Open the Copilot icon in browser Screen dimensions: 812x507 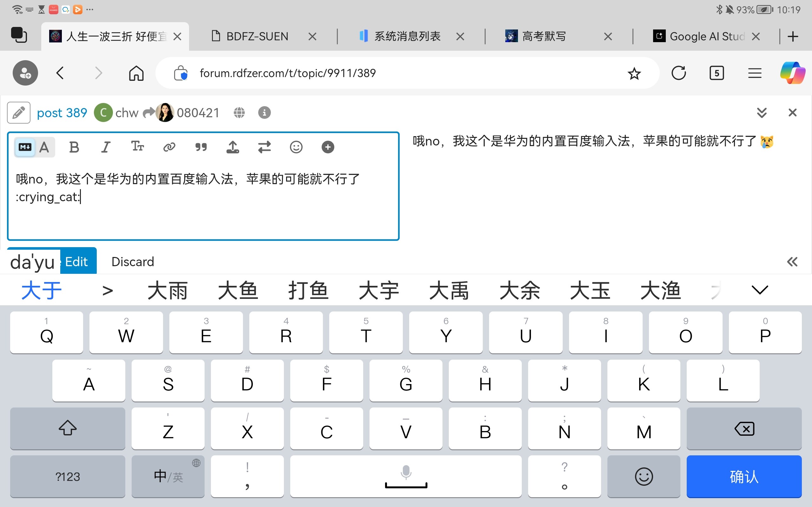(x=792, y=73)
